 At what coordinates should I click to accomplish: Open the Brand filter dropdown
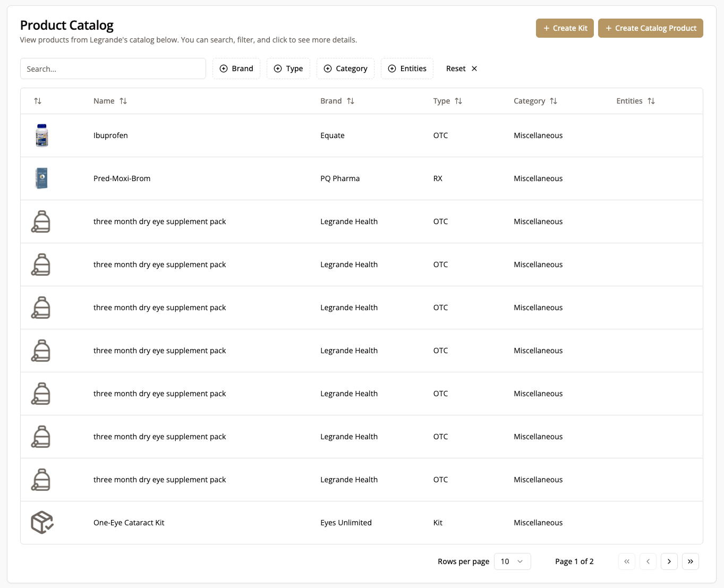pyautogui.click(x=236, y=69)
